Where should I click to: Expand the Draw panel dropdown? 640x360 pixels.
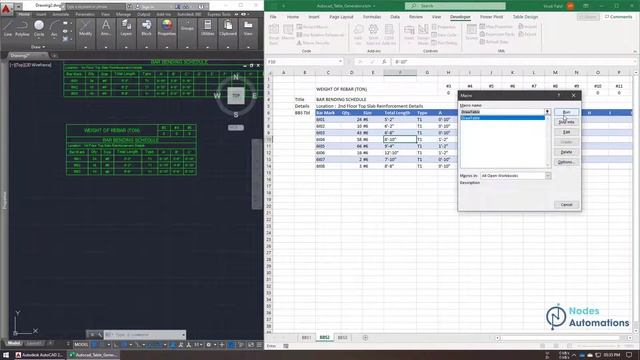tap(38, 47)
